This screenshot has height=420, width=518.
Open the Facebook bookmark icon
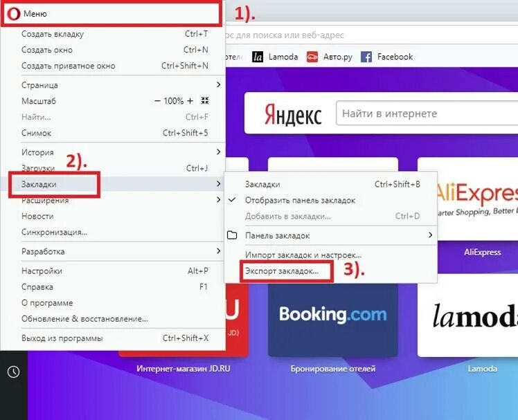point(366,57)
